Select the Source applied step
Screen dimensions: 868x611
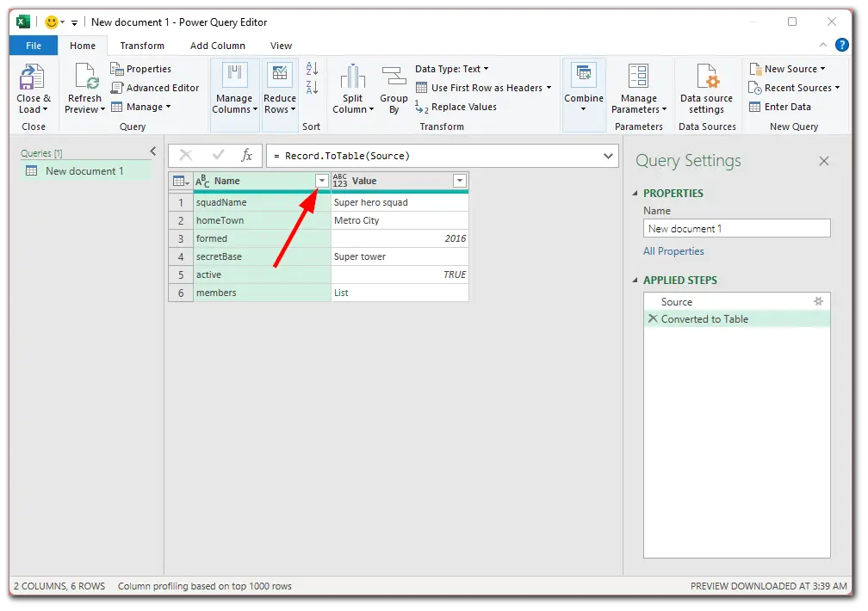(x=736, y=301)
